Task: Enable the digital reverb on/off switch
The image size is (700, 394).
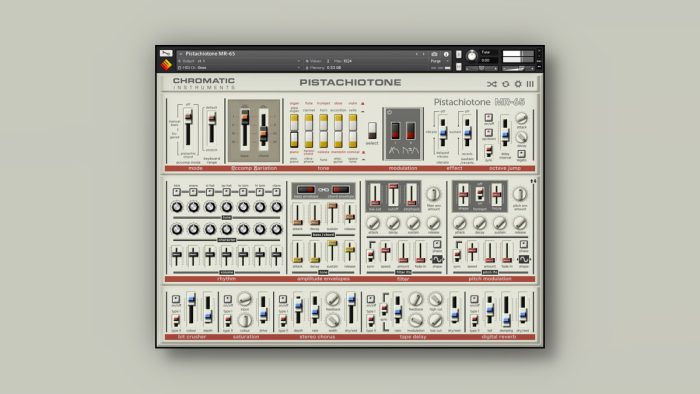Action: coord(474,299)
